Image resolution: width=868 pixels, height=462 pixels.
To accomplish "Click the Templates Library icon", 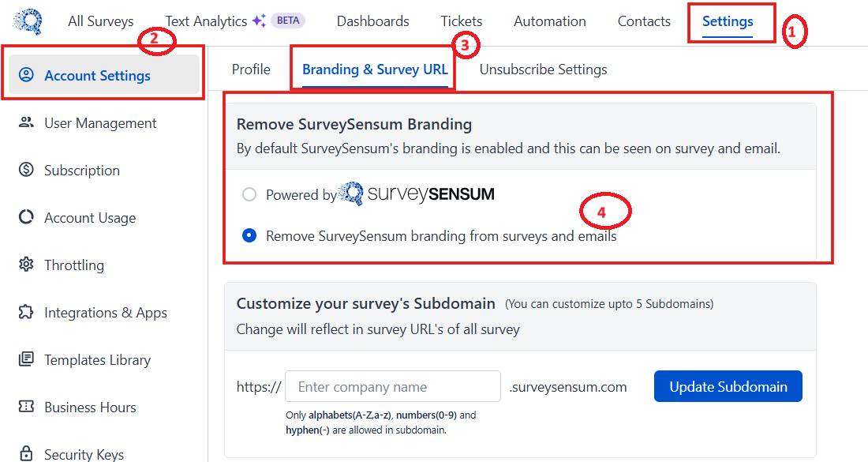I will 27,360.
